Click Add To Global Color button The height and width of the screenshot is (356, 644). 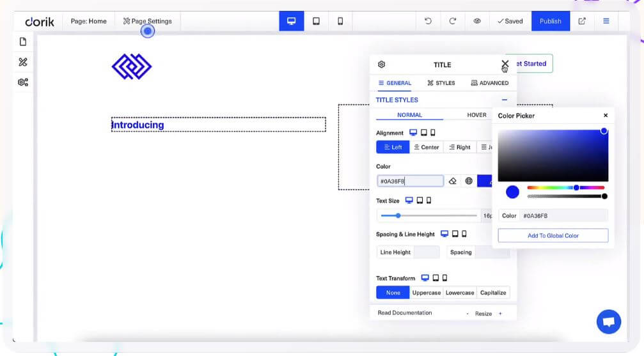click(x=553, y=236)
